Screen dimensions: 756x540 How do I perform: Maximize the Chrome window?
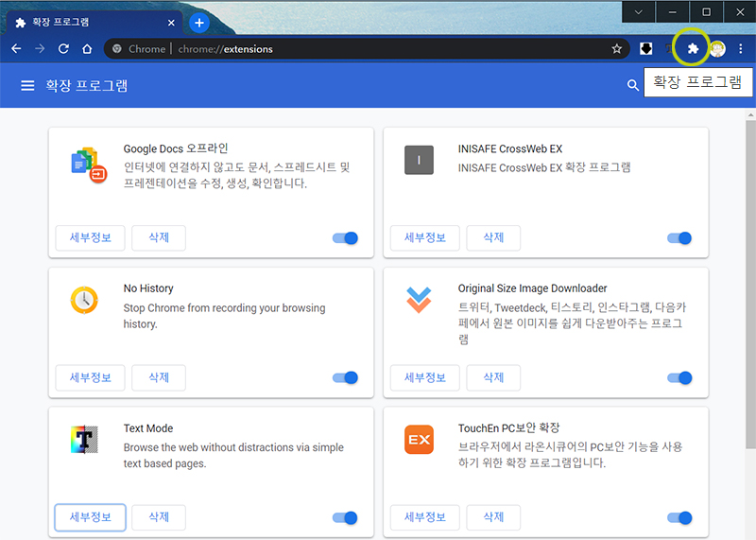point(706,12)
